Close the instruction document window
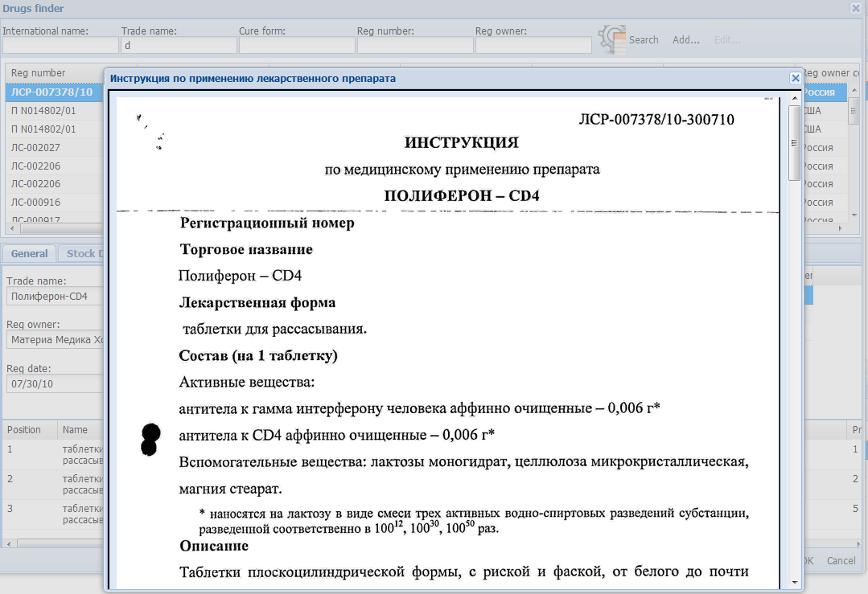 pos(796,78)
